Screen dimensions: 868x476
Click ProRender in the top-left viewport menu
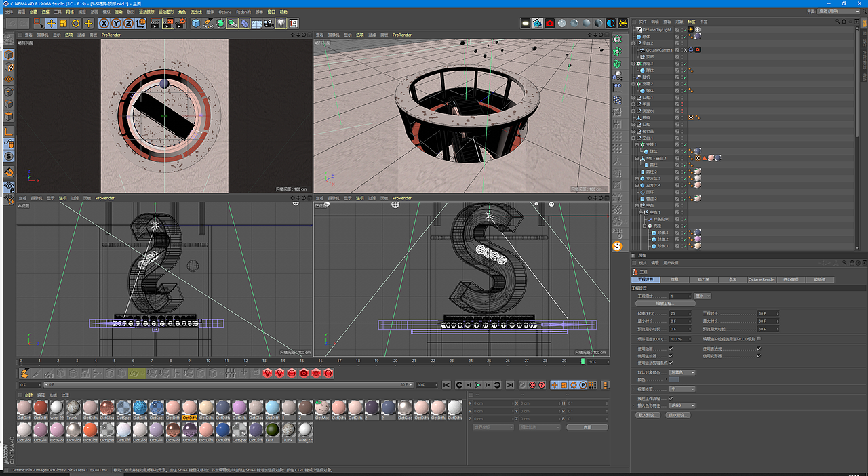click(x=111, y=35)
